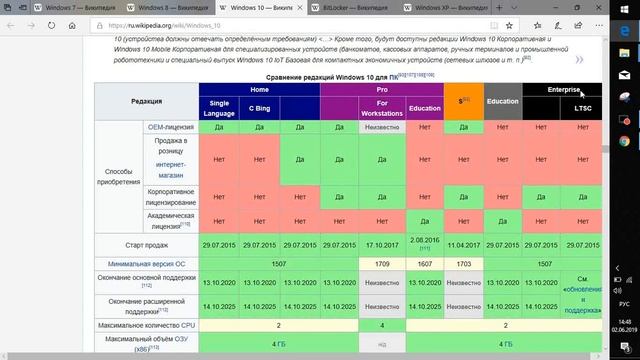Click the site lock icon in address bar
Image resolution: width=640 pixels, height=360 pixels.
100,25
